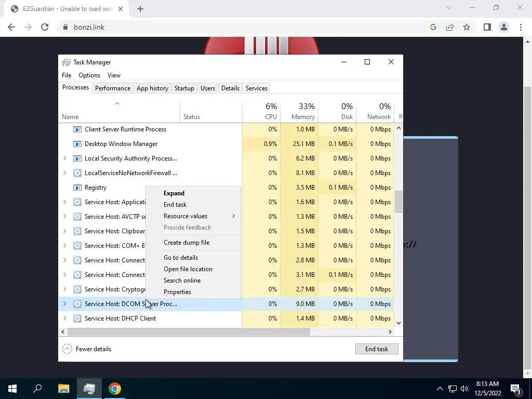This screenshot has width=532, height=399.
Task: Switch to the Startup tab
Action: click(x=184, y=88)
